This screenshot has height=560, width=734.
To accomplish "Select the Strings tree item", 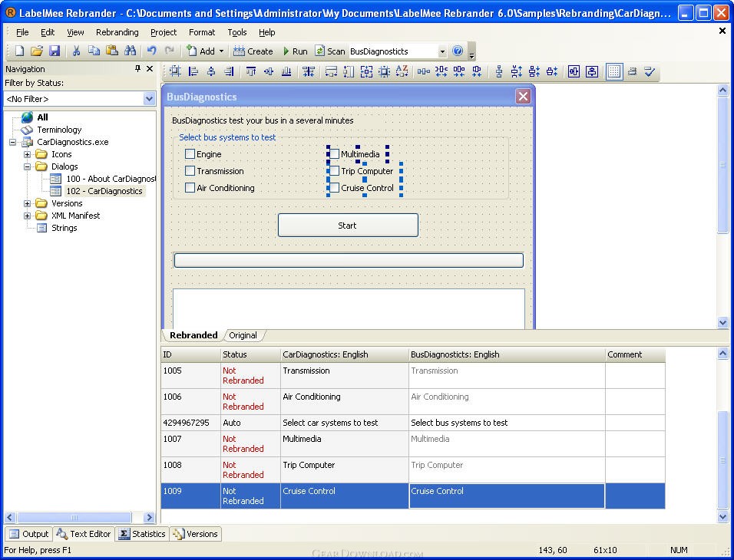I will click(64, 228).
